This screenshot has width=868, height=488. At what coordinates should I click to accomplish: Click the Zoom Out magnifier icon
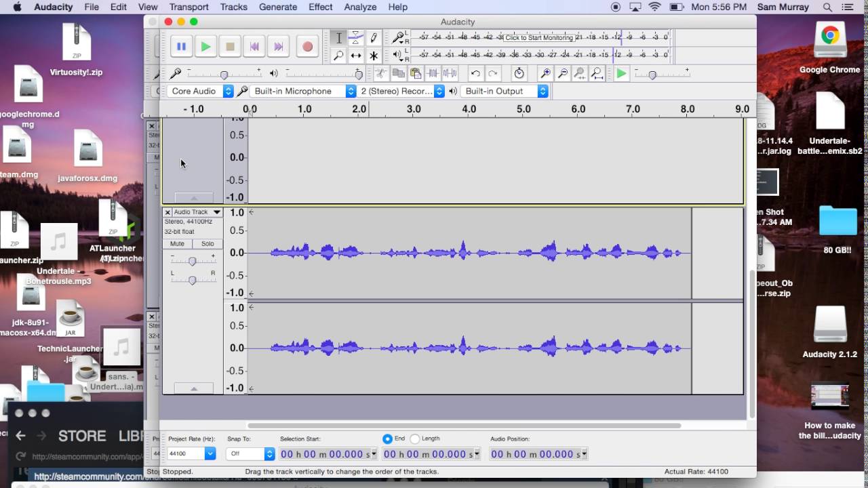click(x=562, y=73)
